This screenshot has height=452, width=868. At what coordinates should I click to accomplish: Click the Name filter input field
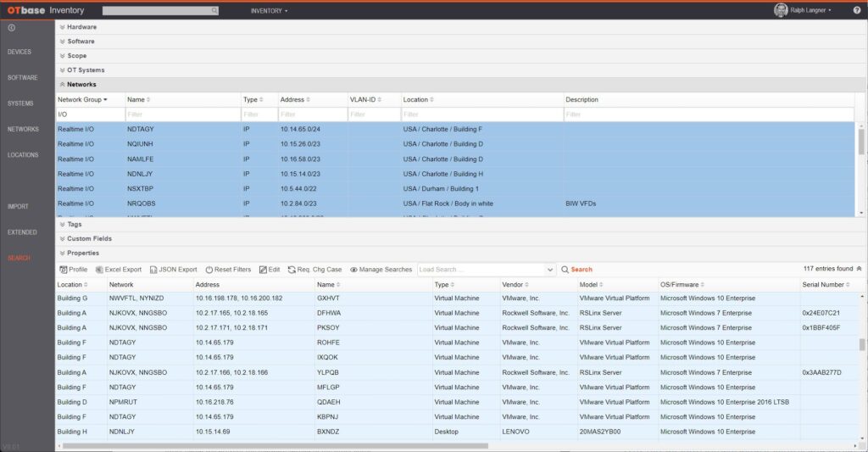(x=182, y=114)
